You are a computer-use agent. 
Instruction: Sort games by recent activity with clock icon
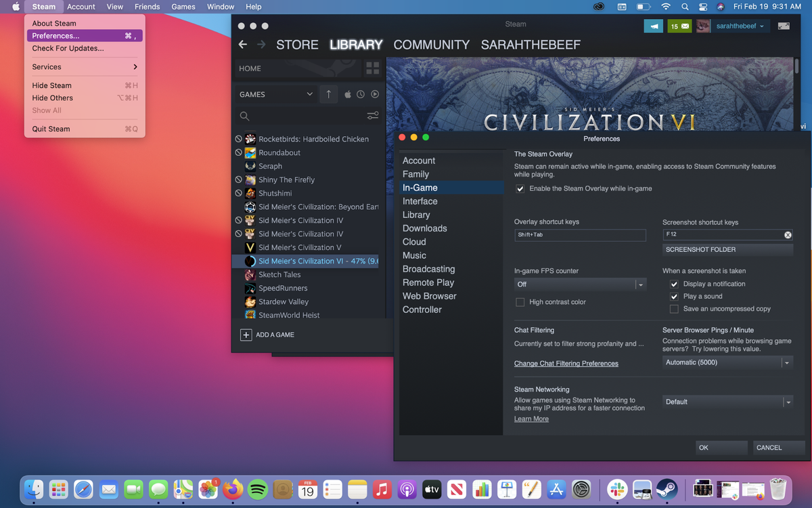coord(360,94)
